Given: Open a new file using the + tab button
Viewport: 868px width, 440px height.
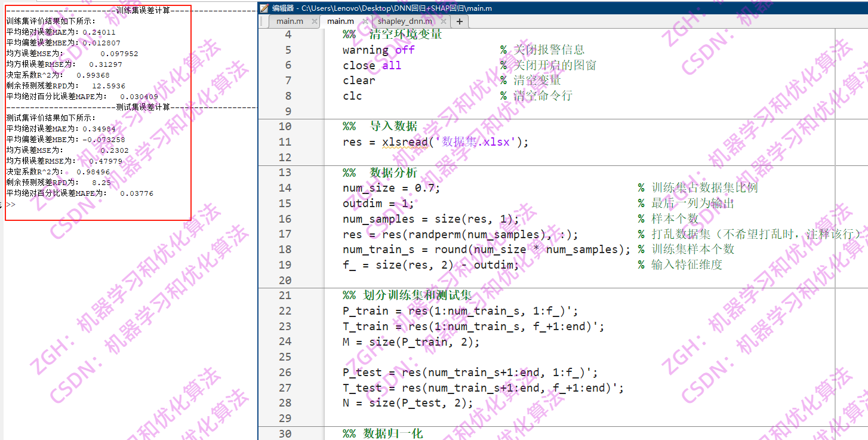Looking at the screenshot, I should pyautogui.click(x=459, y=21).
